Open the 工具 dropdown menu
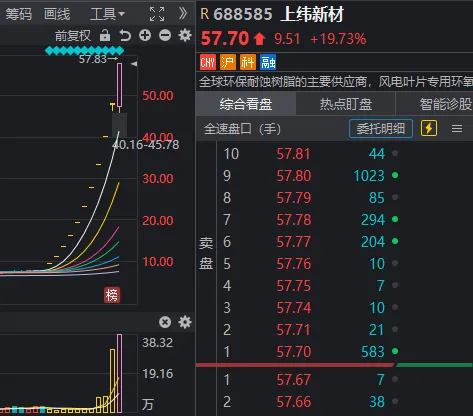The image size is (473, 416). pos(107,14)
